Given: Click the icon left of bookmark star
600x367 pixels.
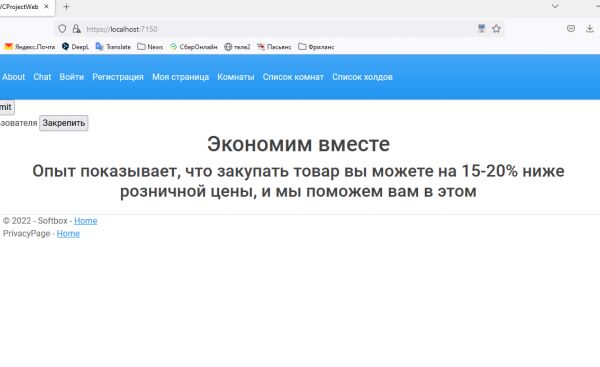Looking at the screenshot, I should tap(481, 29).
